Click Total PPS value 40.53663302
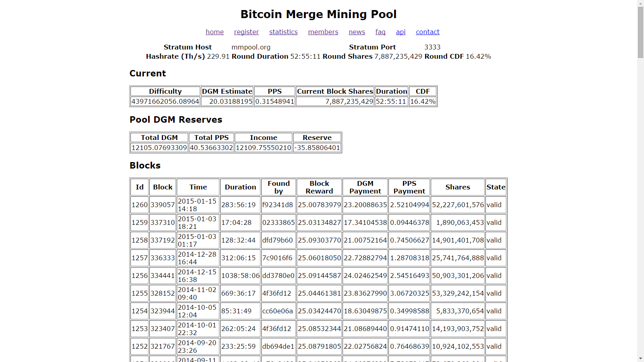 coord(211,148)
